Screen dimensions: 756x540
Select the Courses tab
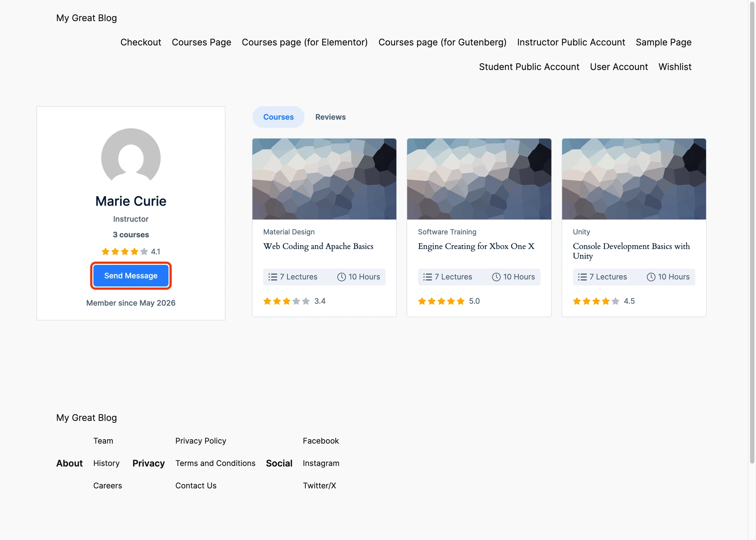(278, 117)
